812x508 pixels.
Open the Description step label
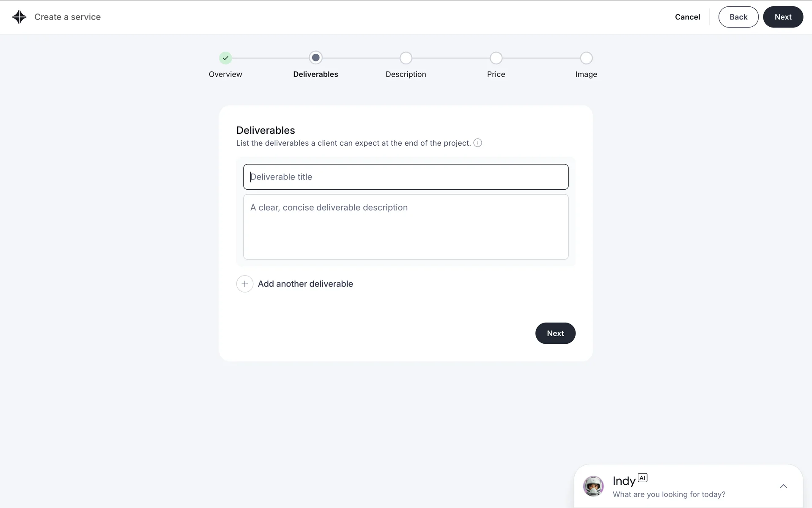(406, 74)
